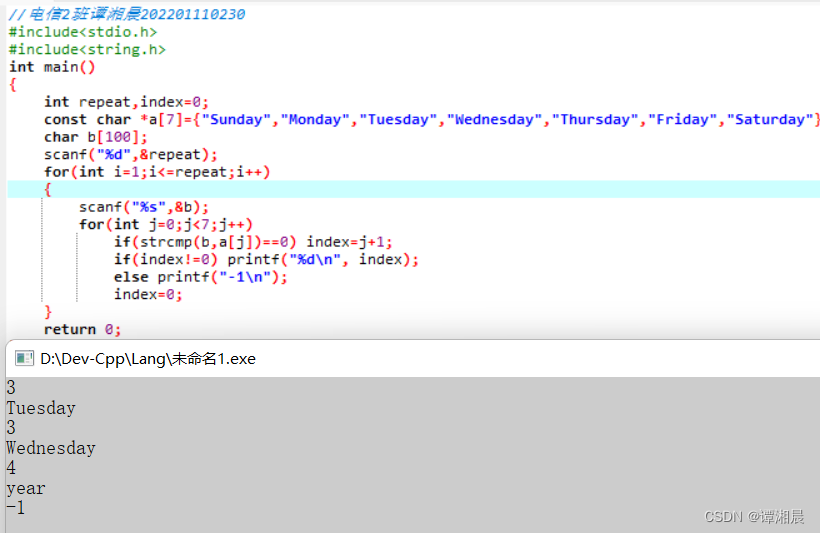Screen dimensions: 820x533
Task: Click the console output line Wednesday
Action: coord(51,448)
